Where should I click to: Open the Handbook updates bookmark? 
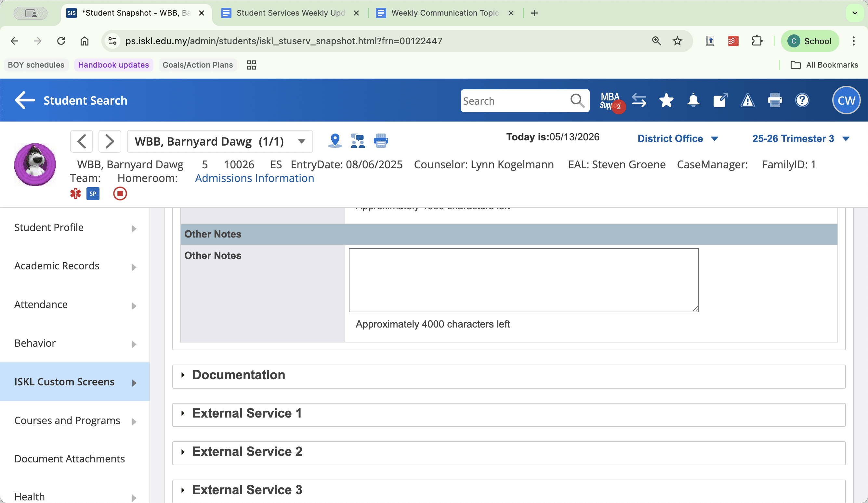point(113,65)
